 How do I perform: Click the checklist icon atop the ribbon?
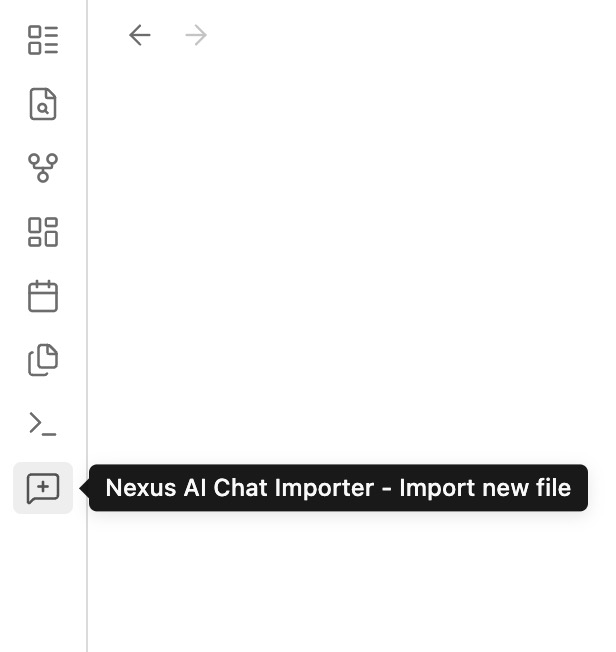coord(43,40)
